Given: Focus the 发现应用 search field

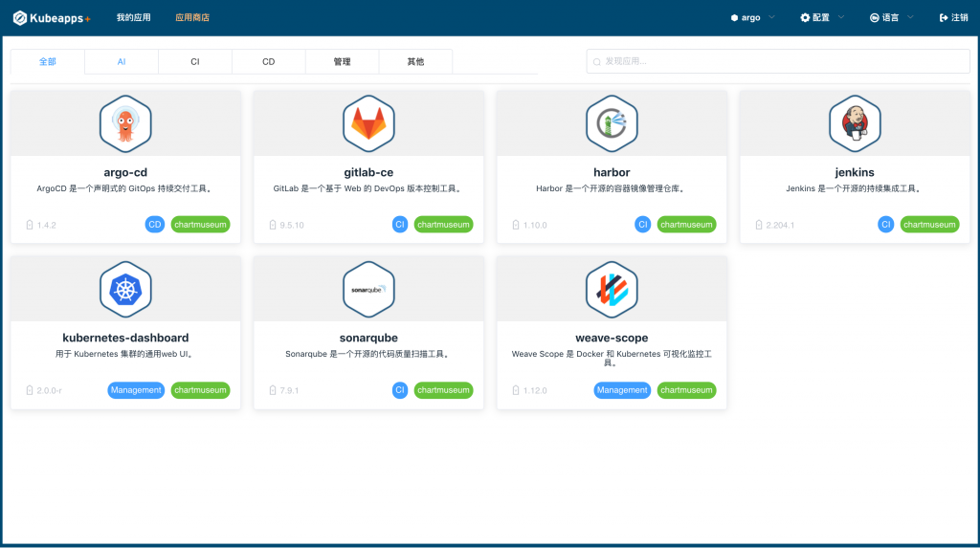Looking at the screenshot, I should click(778, 61).
